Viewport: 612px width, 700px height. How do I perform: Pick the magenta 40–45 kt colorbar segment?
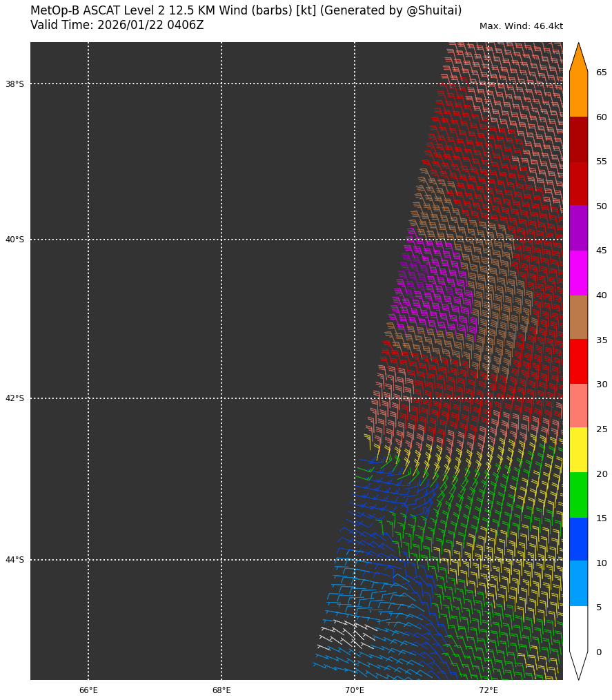pos(578,273)
